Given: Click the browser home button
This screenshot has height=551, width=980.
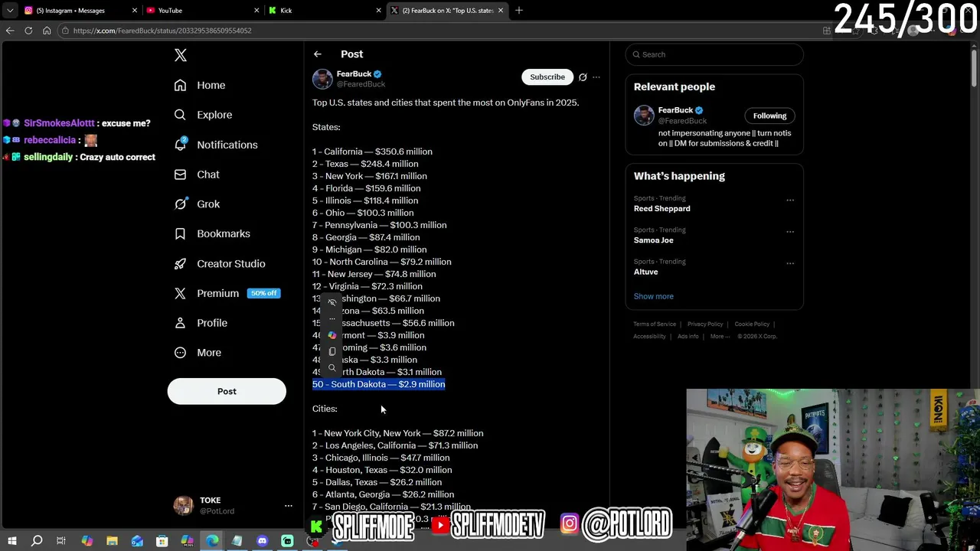Looking at the screenshot, I should tap(47, 31).
